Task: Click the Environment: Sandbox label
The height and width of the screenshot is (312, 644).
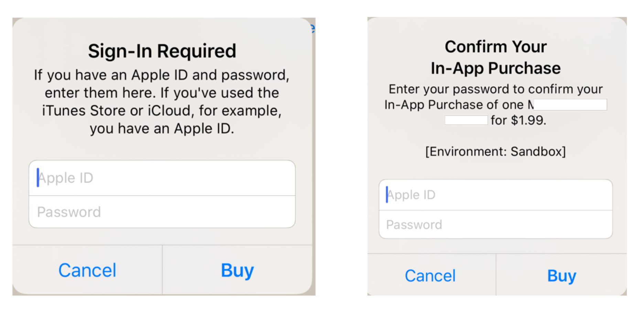Action: click(x=496, y=152)
